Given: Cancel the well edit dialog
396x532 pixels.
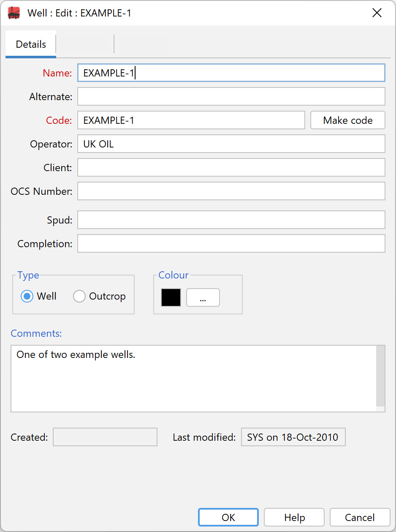Looking at the screenshot, I should click(x=360, y=517).
